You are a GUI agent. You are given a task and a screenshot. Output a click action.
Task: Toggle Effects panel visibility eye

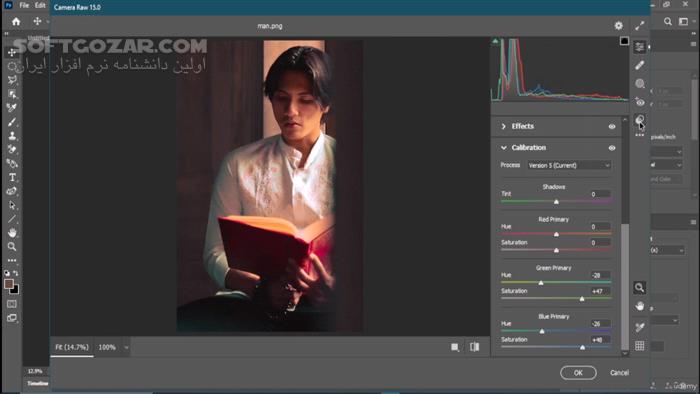[x=612, y=127]
